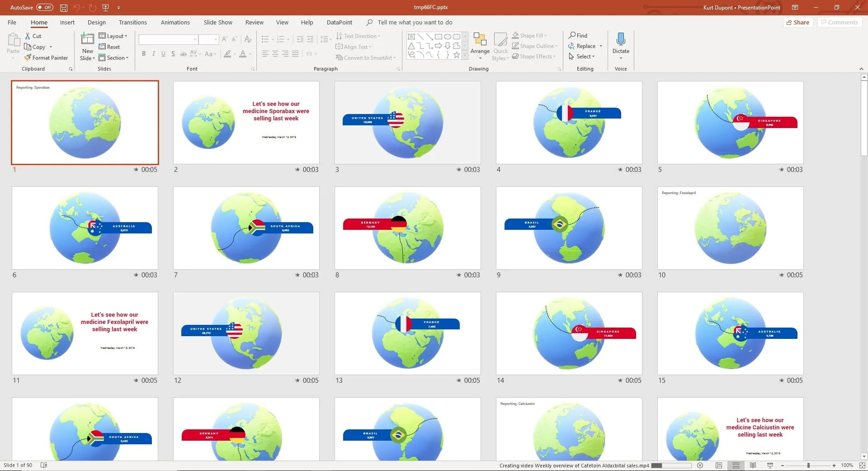This screenshot has width=868, height=471.
Task: Switch to Normal view in status bar
Action: click(718, 465)
